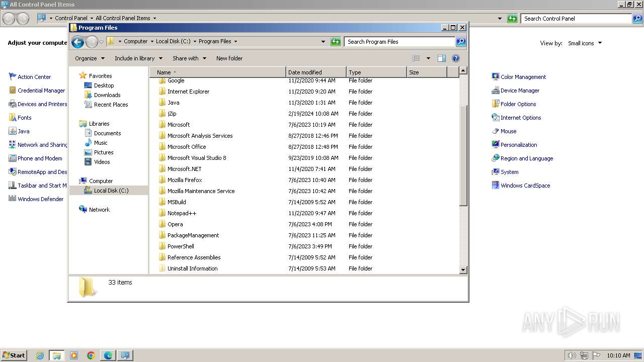Viewport: 644px width, 362px height.
Task: Click the Size column header
Action: click(427, 72)
